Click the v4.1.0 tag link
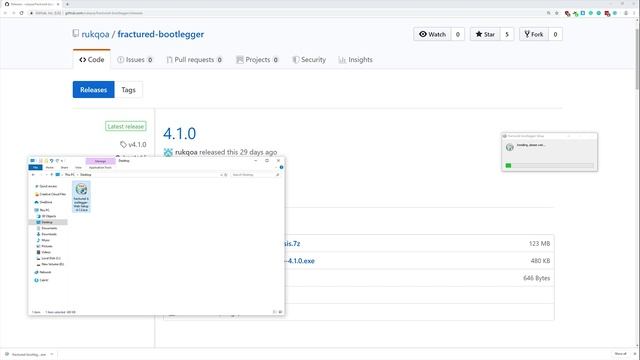Viewport: 640px width, 360px height. click(133, 144)
